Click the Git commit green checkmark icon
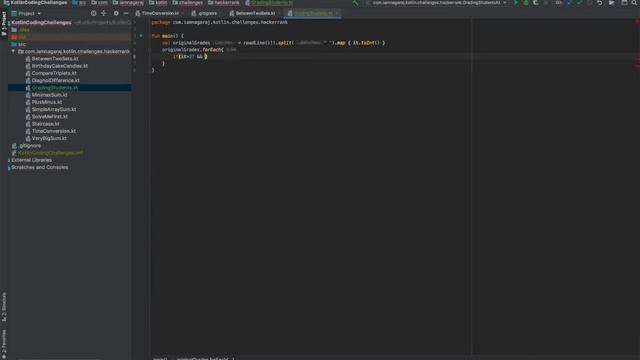 coord(579,3)
